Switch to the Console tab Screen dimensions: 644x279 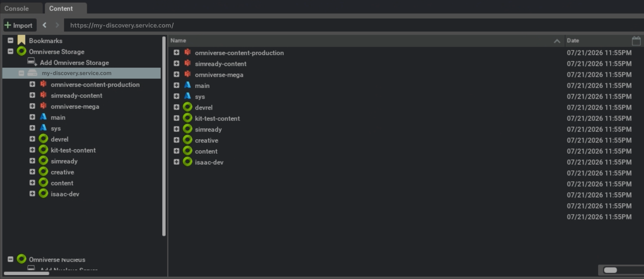coord(17,9)
